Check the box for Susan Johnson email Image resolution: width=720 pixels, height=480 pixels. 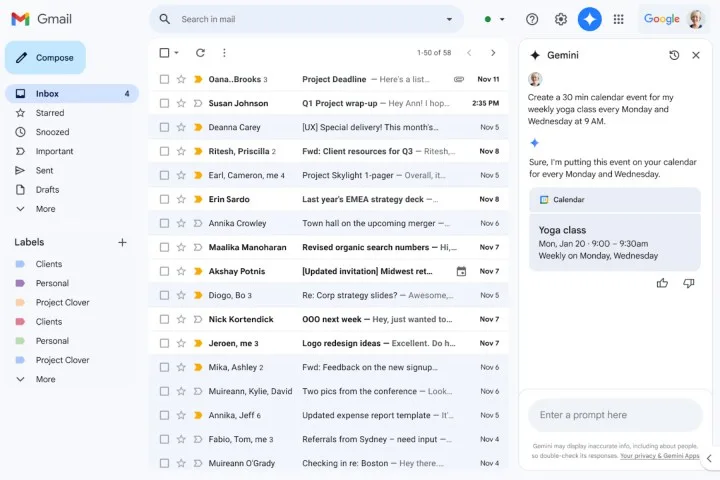(x=164, y=103)
